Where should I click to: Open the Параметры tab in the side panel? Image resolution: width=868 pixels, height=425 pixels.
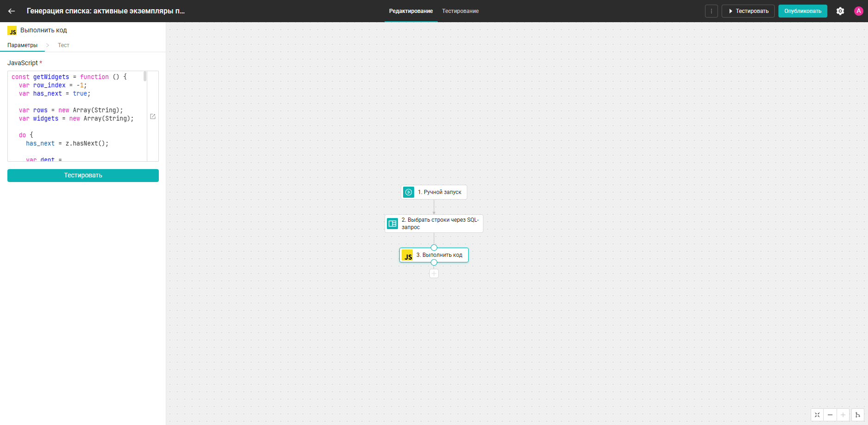[23, 45]
